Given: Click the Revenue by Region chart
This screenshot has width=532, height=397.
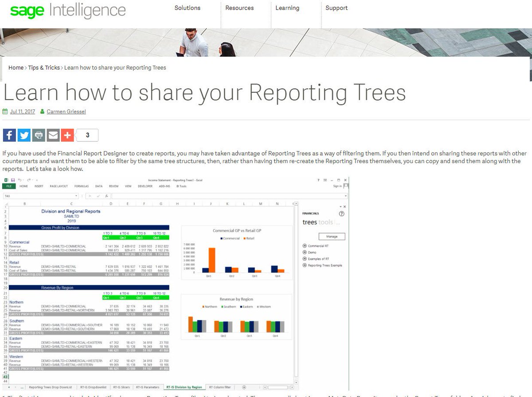Looking at the screenshot, I should [237, 318].
